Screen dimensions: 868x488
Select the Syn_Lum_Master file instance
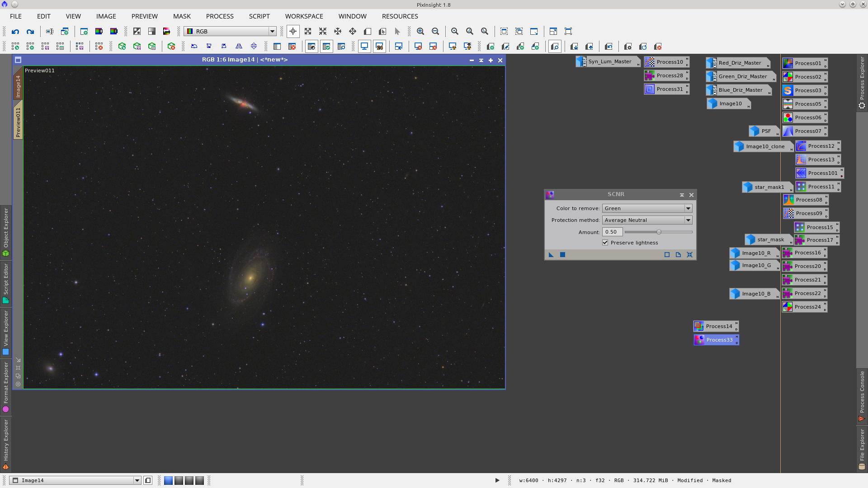pos(608,61)
